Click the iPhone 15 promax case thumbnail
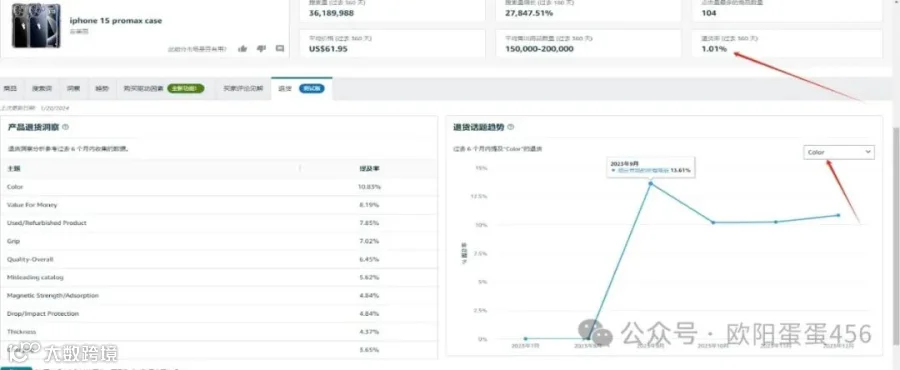 [x=36, y=25]
